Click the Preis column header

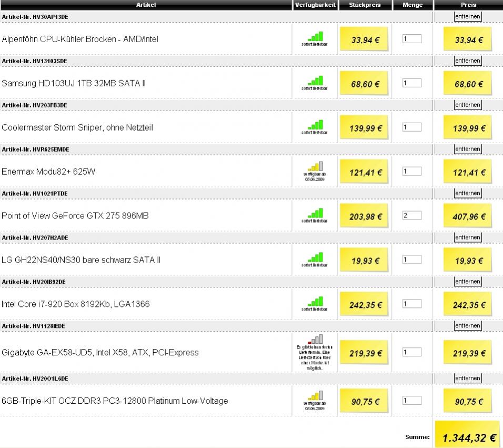(x=468, y=5)
